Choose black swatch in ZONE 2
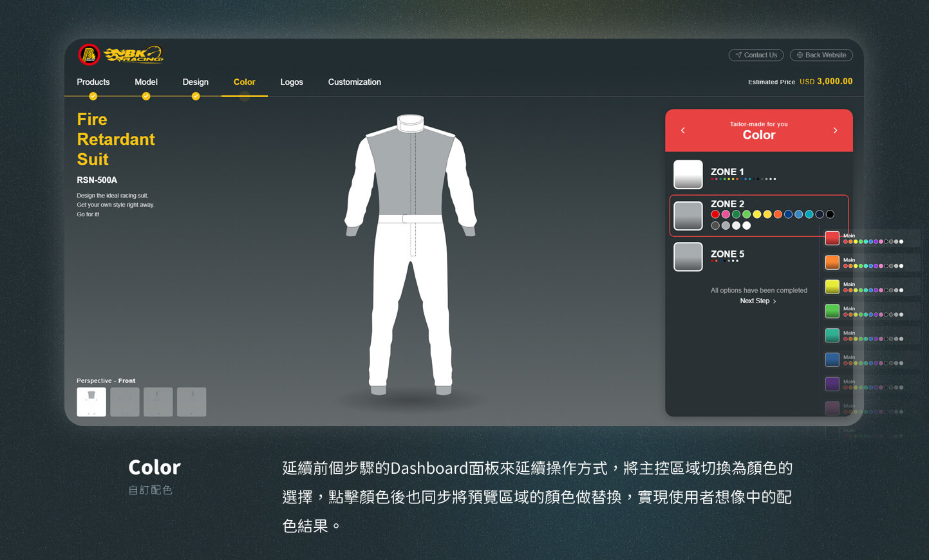929x560 pixels. [x=830, y=214]
